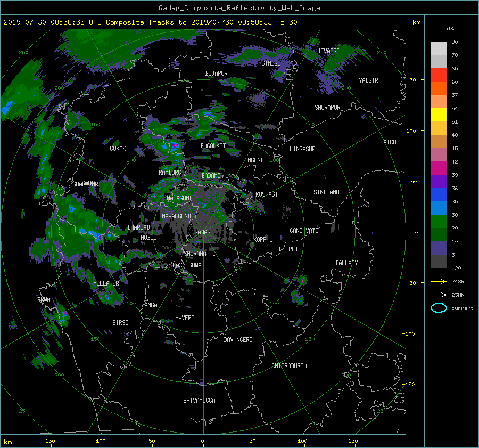Click the YADGIR city label

click(368, 80)
